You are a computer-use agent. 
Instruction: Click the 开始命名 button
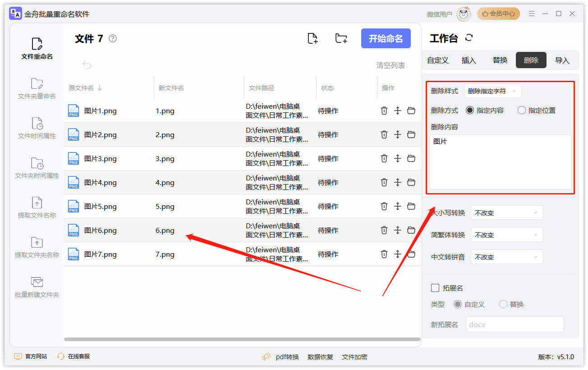tap(386, 39)
